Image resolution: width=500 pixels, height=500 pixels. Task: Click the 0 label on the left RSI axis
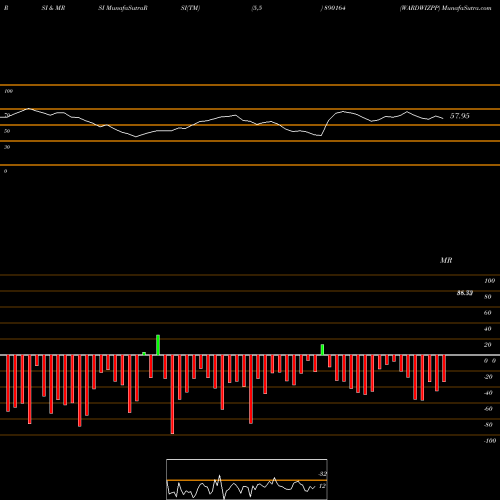tap(5, 171)
